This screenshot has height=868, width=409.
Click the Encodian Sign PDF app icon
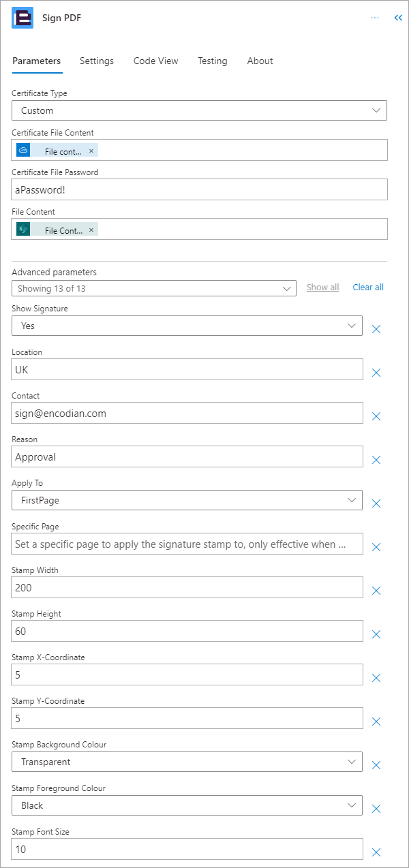click(22, 18)
